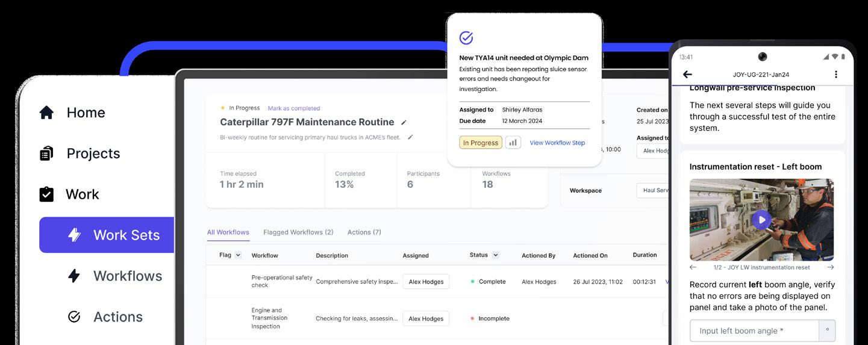Click the Participants 6 stat
Image resolution: width=868 pixels, height=345 pixels.
423,179
